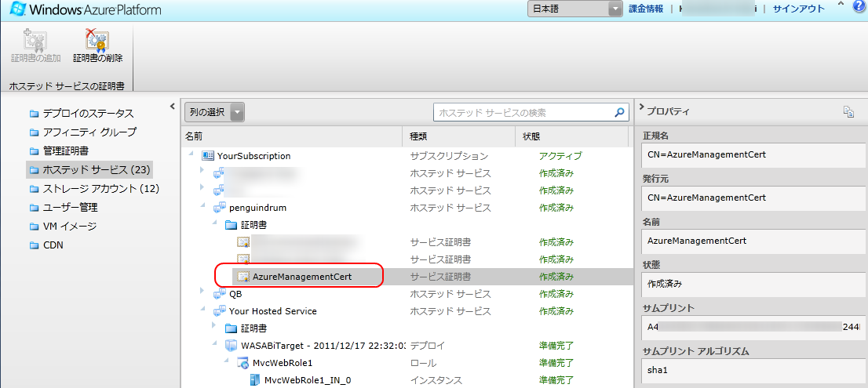Viewport: 868px width, 388px height.
Task: Click the WASABiTarget deployment icon
Action: point(231,346)
